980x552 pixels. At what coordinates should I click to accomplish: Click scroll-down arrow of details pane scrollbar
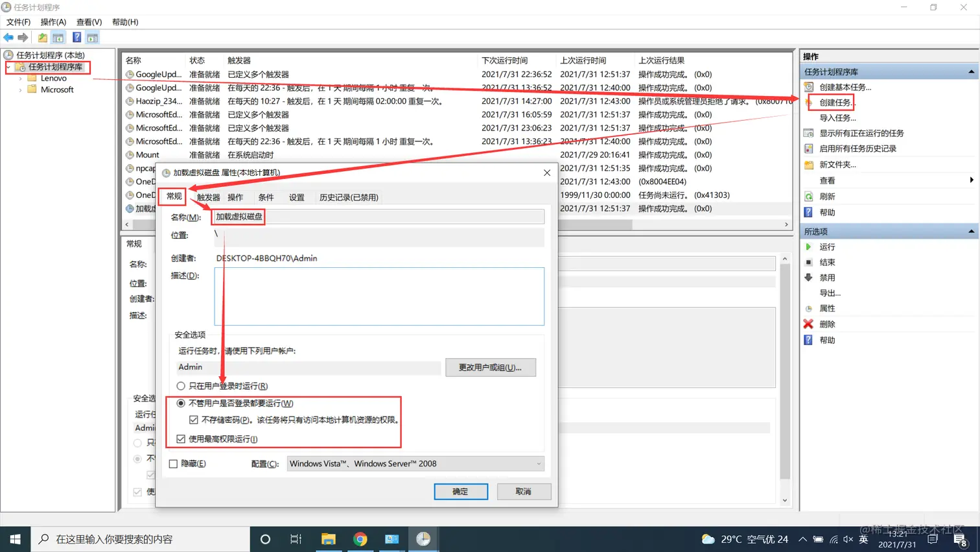pyautogui.click(x=785, y=501)
